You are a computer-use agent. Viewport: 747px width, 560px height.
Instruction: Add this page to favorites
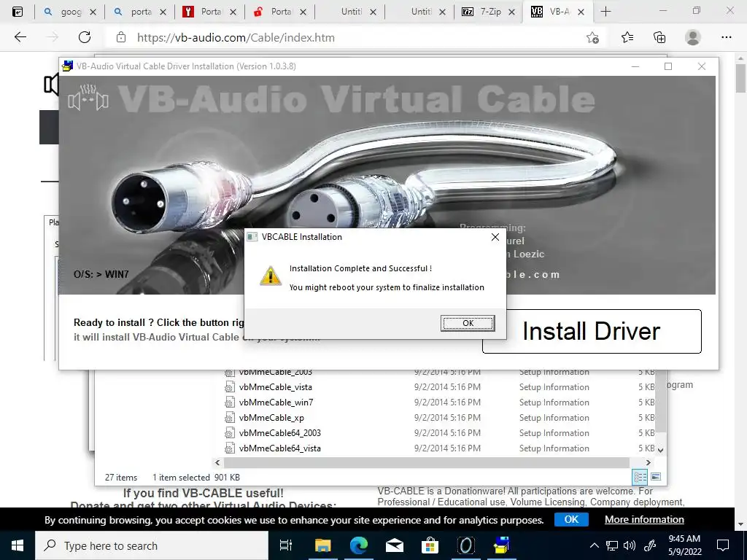pyautogui.click(x=592, y=38)
